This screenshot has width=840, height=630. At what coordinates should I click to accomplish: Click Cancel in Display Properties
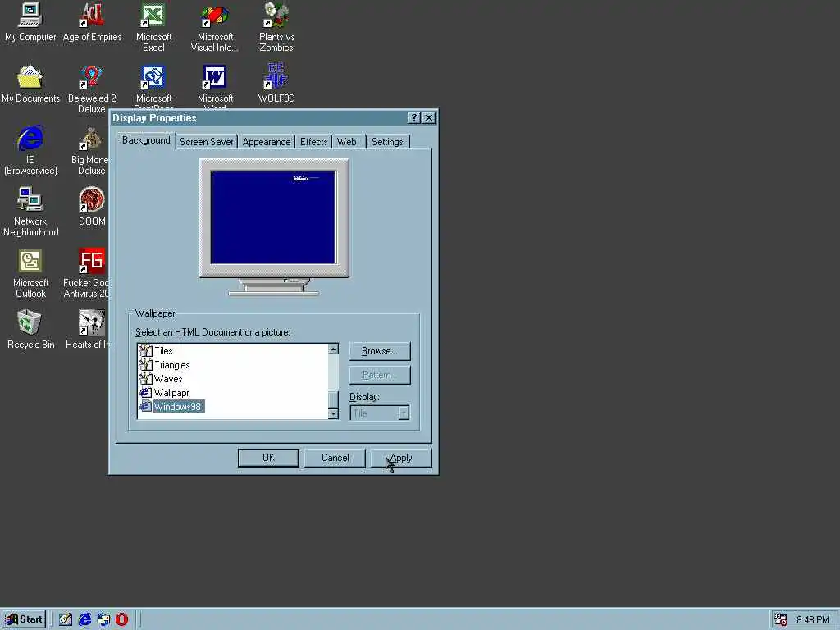point(335,458)
